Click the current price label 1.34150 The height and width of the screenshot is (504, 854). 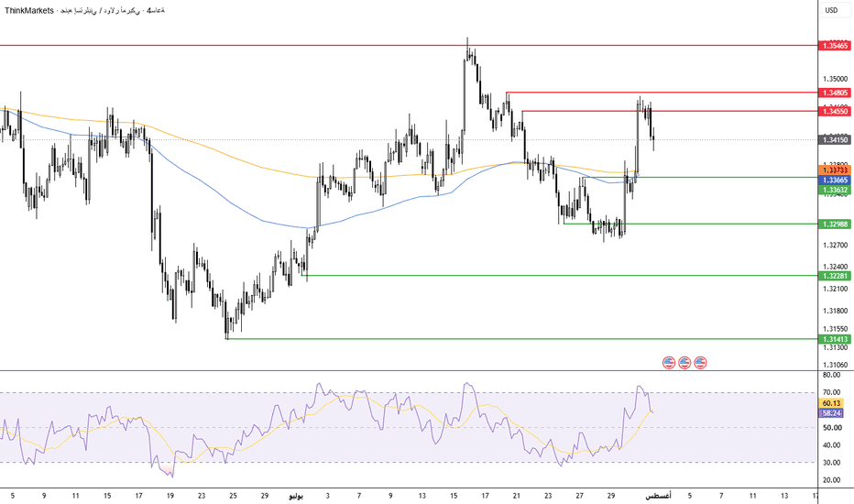click(835, 140)
